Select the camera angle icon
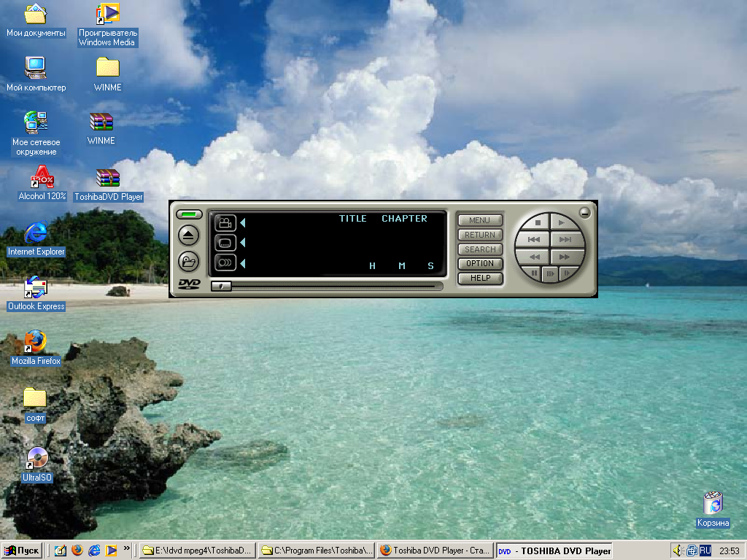 pyautogui.click(x=225, y=223)
